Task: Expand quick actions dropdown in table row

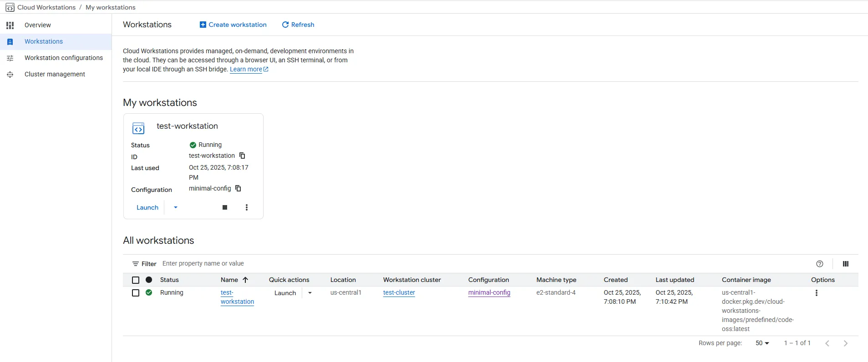Action: (x=310, y=293)
